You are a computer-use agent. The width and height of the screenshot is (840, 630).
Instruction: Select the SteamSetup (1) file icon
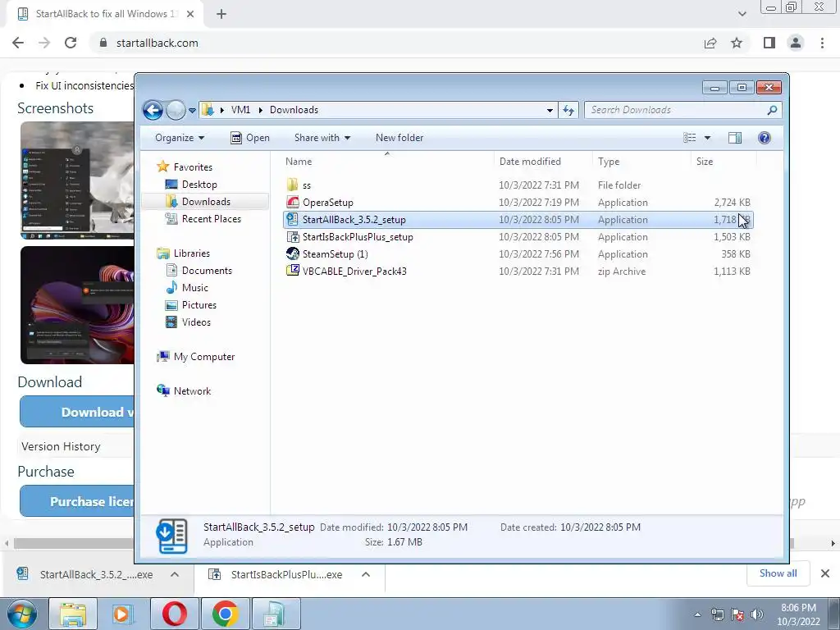pyautogui.click(x=293, y=253)
